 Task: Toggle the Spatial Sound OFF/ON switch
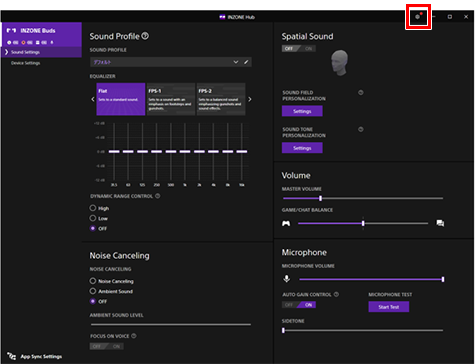[x=299, y=49]
